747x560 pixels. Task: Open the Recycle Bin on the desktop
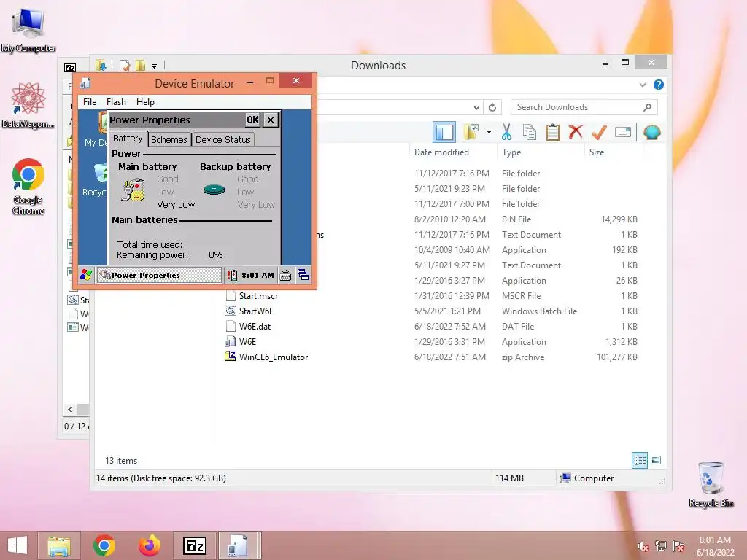711,484
